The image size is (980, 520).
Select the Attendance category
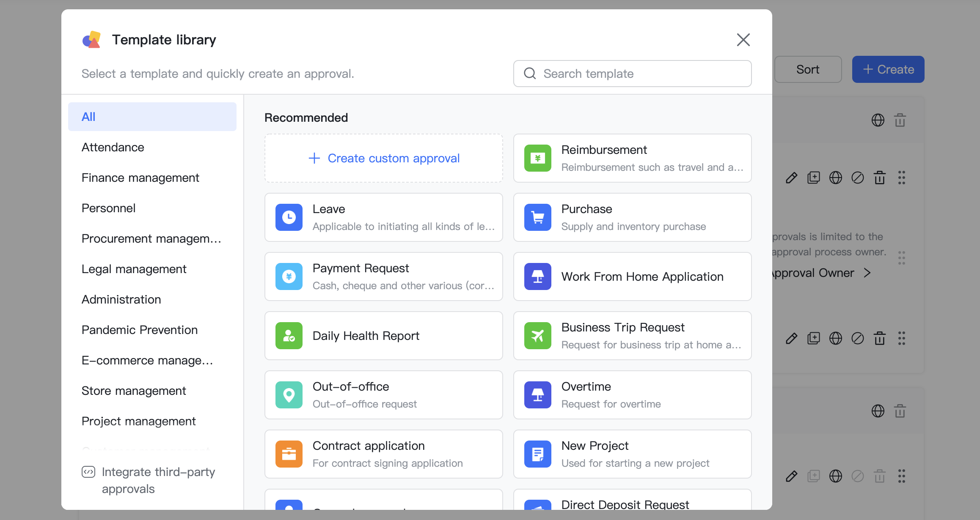(113, 147)
